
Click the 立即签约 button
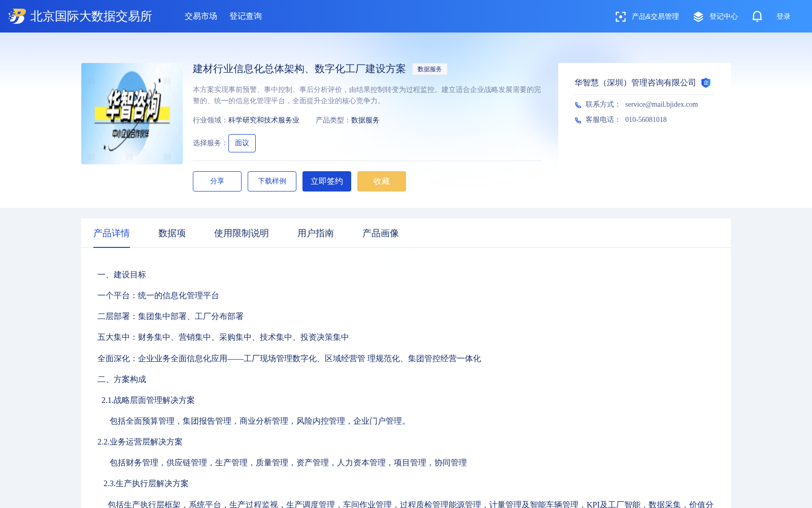pos(327,181)
